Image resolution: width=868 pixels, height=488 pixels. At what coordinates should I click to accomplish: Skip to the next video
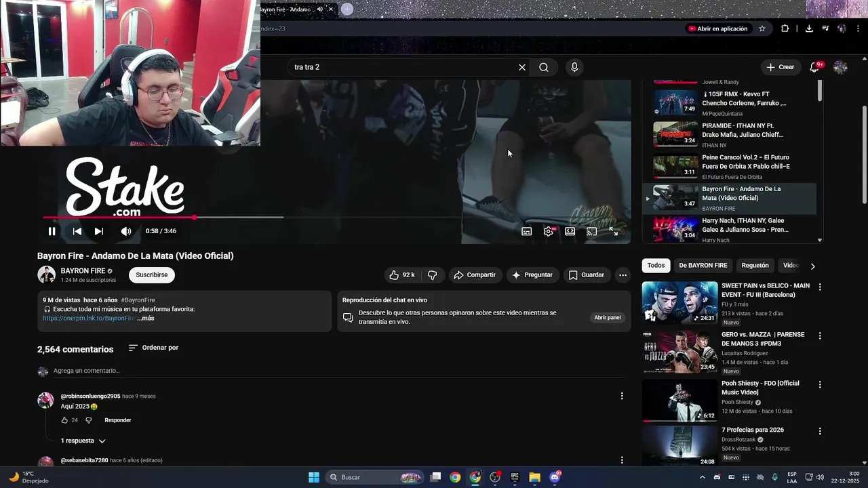(x=99, y=231)
